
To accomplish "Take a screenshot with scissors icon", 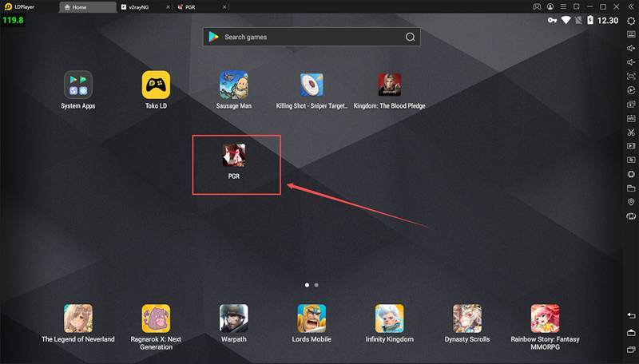I will pos(631,133).
